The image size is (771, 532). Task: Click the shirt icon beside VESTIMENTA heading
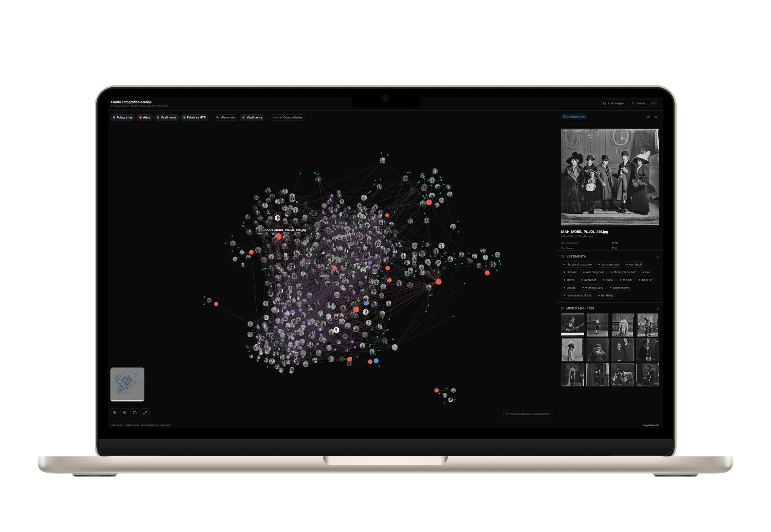(563, 256)
